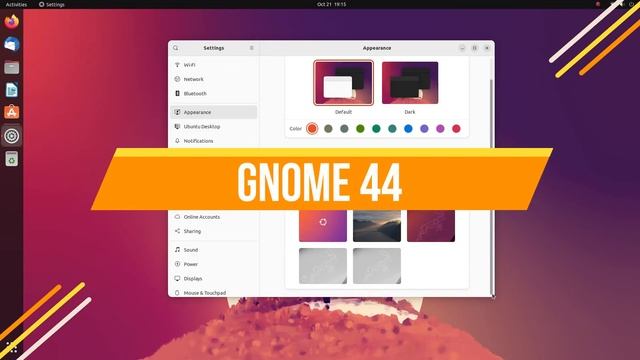Image resolution: width=640 pixels, height=360 pixels.
Task: Open the Trash from the dock
Action: (x=11, y=159)
